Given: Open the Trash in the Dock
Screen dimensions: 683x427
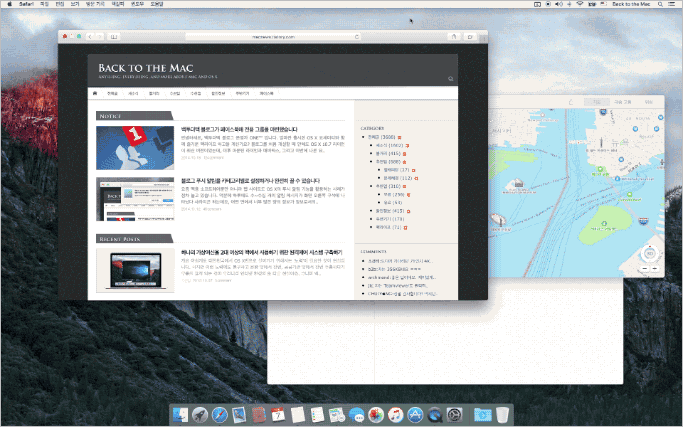Looking at the screenshot, I should click(502, 414).
